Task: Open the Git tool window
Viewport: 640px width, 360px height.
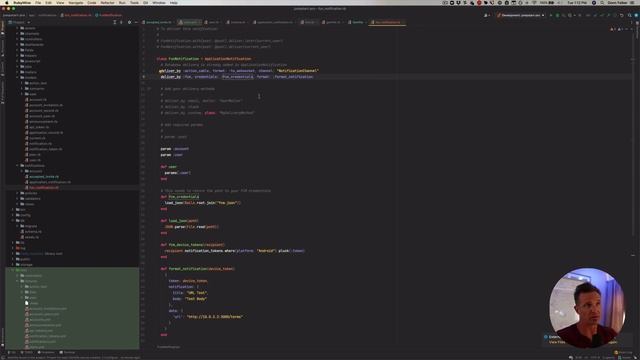Action: pyautogui.click(x=12, y=352)
